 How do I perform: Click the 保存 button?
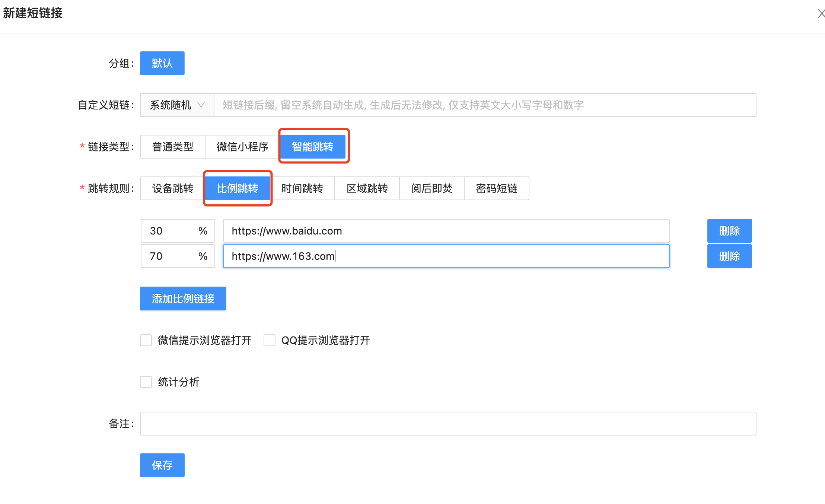[x=162, y=465]
